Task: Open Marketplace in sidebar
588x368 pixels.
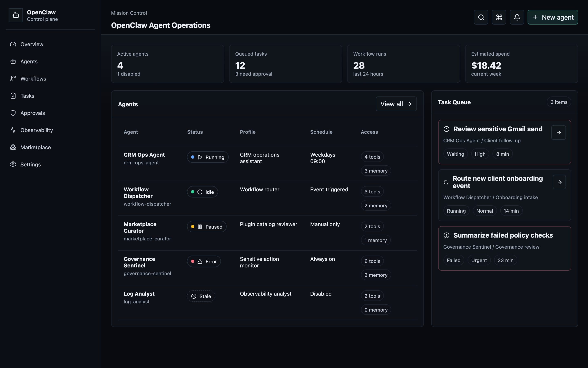Action: point(50,147)
